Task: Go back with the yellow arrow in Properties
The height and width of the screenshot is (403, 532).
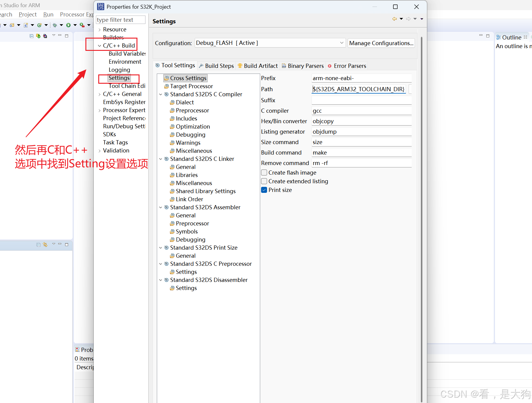Action: pyautogui.click(x=394, y=19)
